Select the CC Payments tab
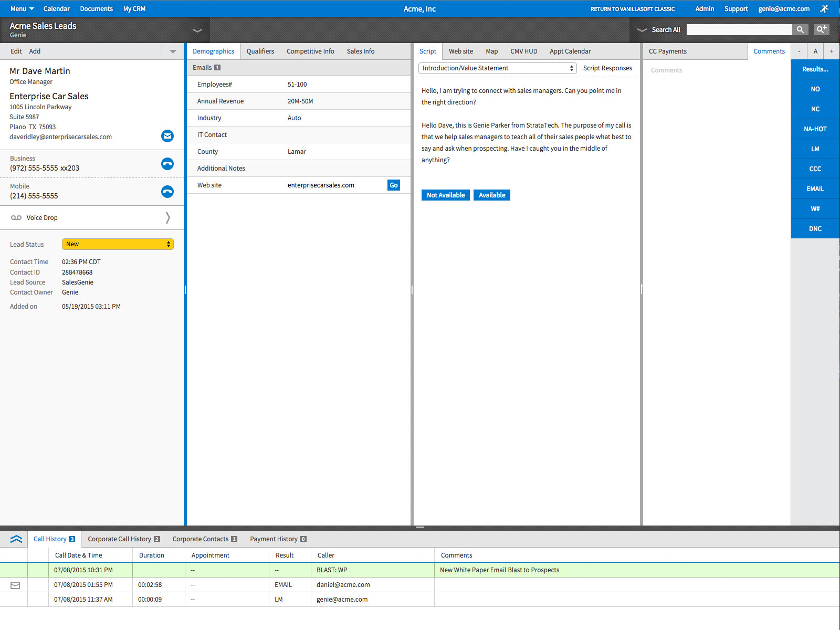This screenshot has height=630, width=840. coord(667,51)
